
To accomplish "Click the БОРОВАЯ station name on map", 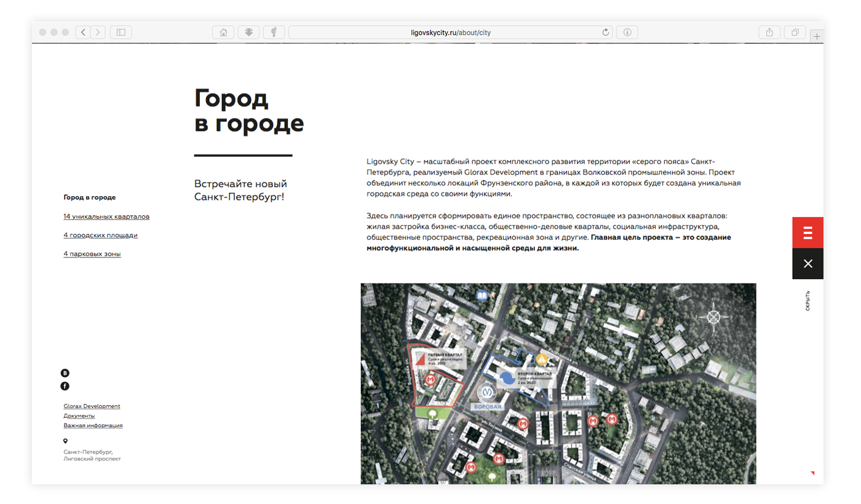I will (x=488, y=407).
